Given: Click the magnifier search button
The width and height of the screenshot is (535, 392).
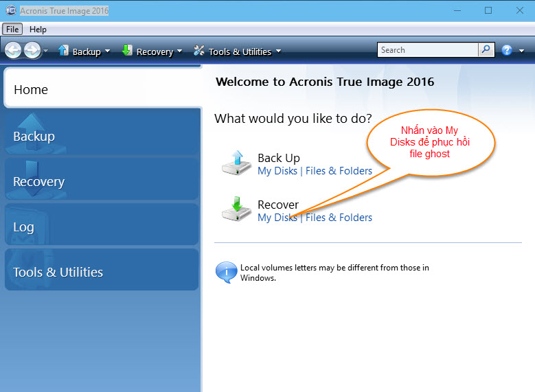Looking at the screenshot, I should coord(486,50).
